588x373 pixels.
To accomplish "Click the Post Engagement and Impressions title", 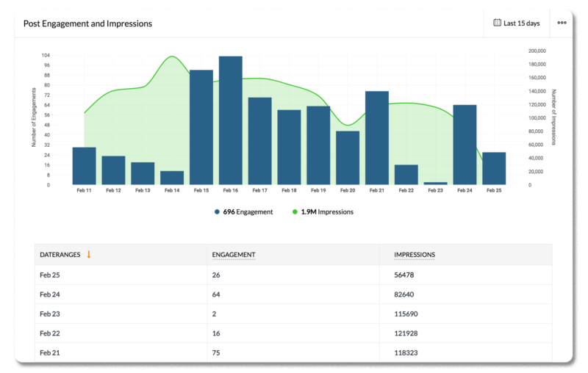I will [87, 23].
